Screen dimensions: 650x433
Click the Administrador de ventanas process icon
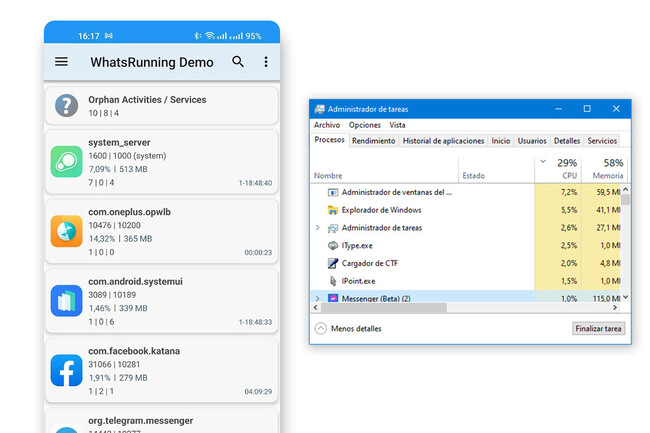333,192
